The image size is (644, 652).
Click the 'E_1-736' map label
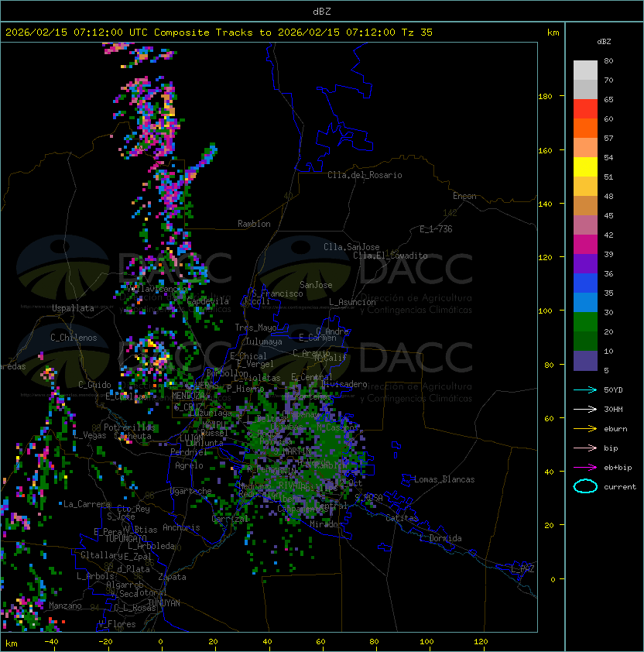coord(436,229)
